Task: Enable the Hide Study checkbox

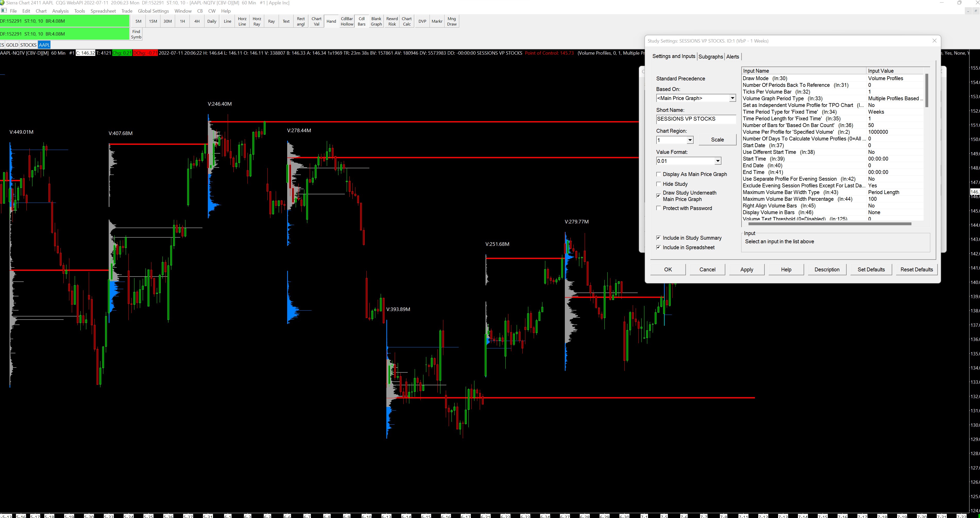Action: pyautogui.click(x=659, y=184)
